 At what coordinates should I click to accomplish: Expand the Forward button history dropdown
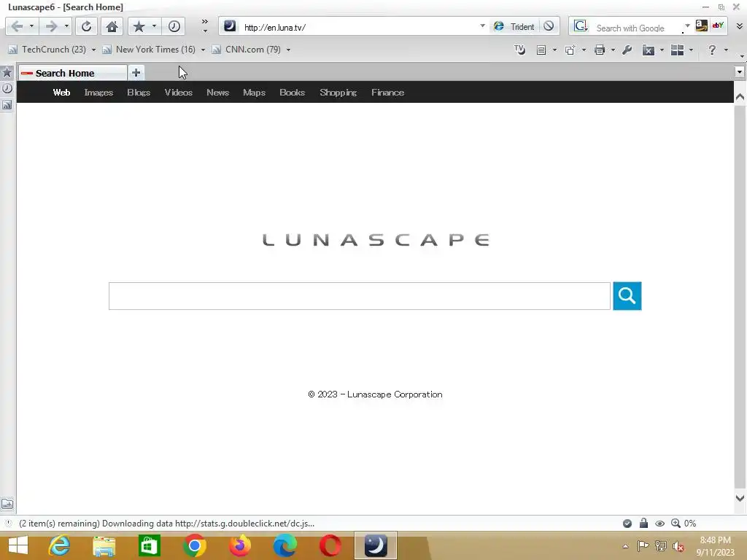pos(66,26)
